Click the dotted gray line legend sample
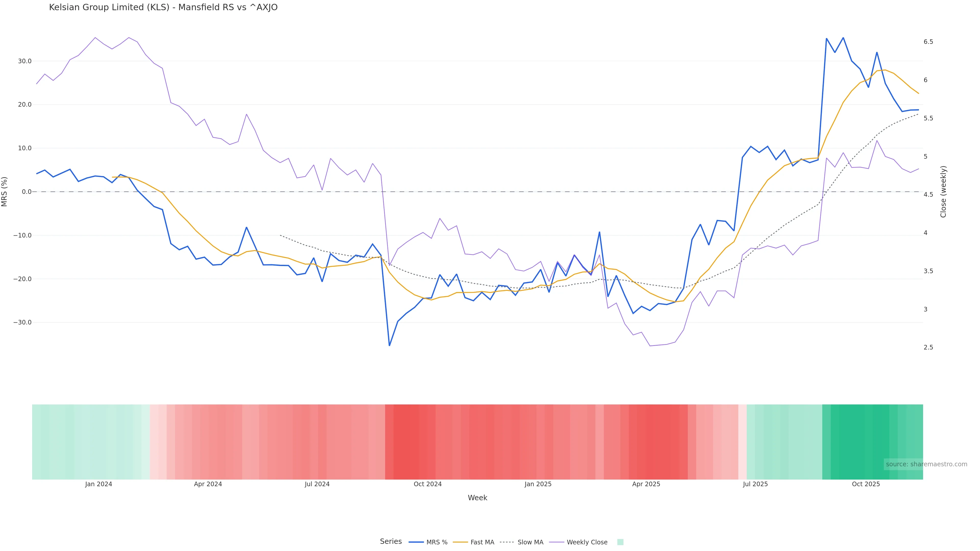Screen dimensions: 980x551 507,542
